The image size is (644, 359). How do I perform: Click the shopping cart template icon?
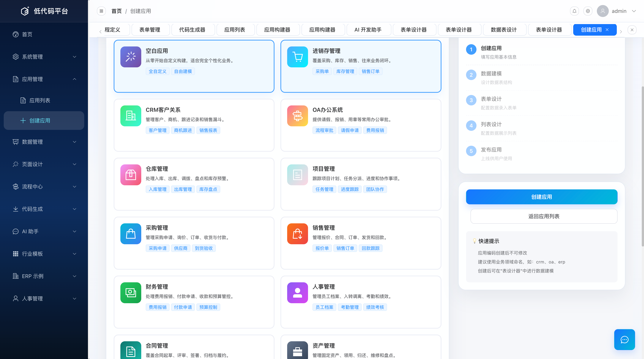tap(298, 57)
